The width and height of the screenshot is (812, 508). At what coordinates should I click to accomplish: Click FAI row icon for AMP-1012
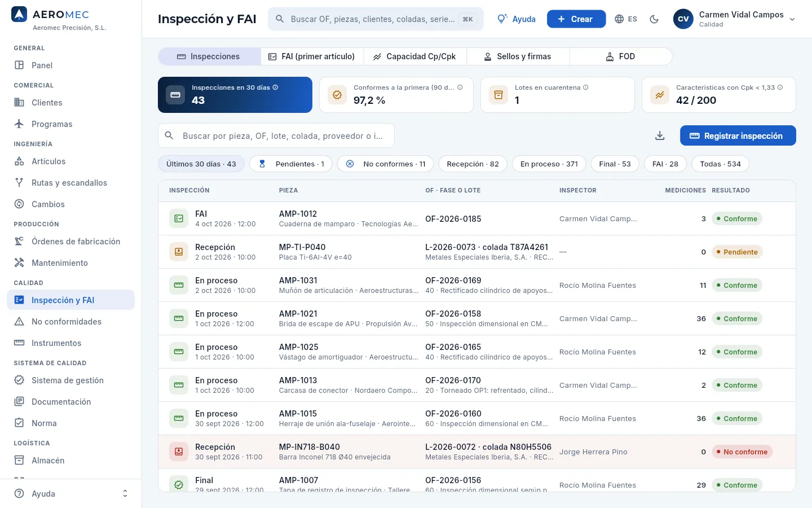tap(179, 218)
